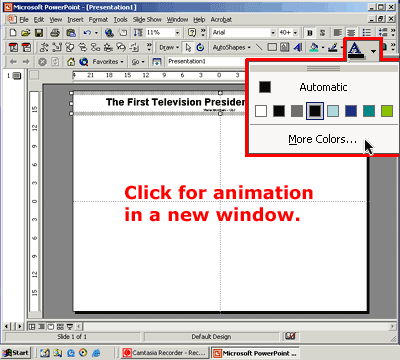Screen dimensions: 400x360
Task: Click the Paste clipboard icon
Action: click(71, 33)
